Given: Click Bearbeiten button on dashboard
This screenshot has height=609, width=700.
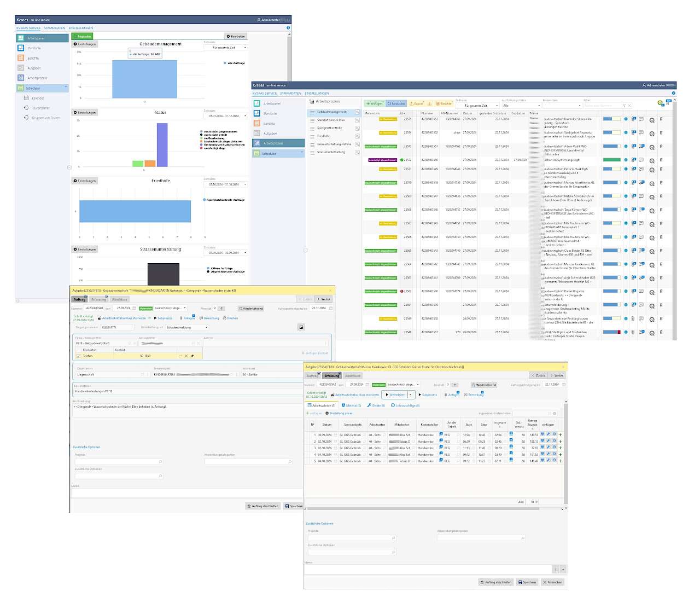Looking at the screenshot, I should (x=236, y=36).
